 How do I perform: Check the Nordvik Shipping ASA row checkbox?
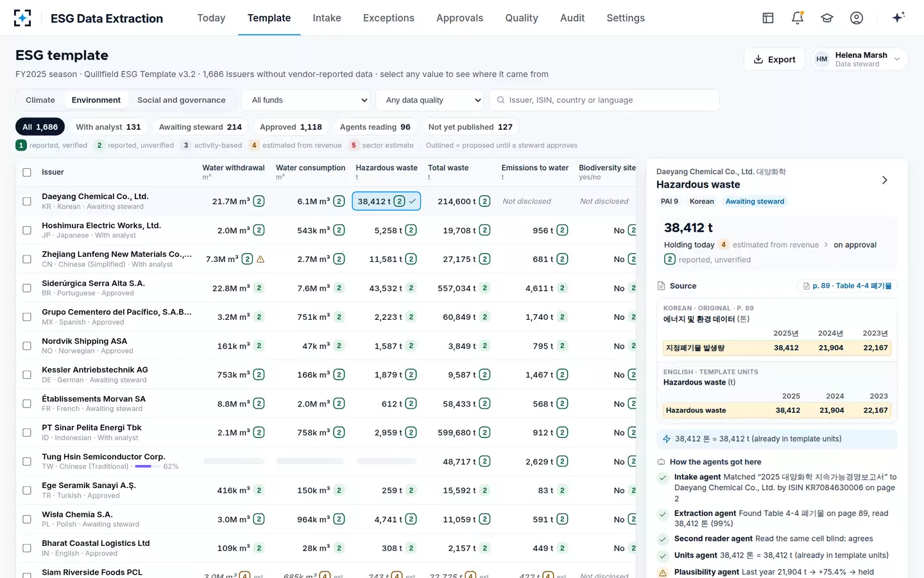tap(27, 346)
